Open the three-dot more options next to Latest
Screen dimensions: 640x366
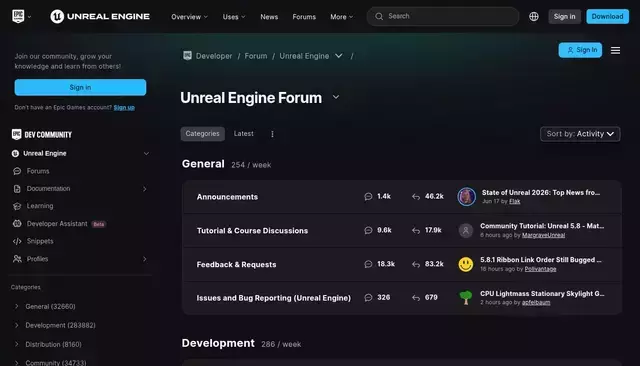(x=272, y=134)
